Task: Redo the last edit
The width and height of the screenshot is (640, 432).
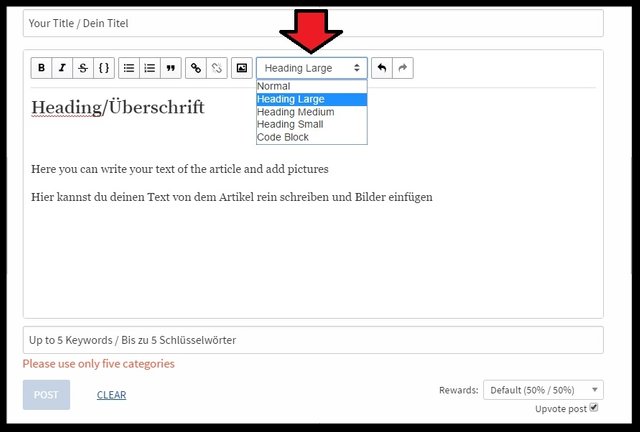Action: coord(403,68)
